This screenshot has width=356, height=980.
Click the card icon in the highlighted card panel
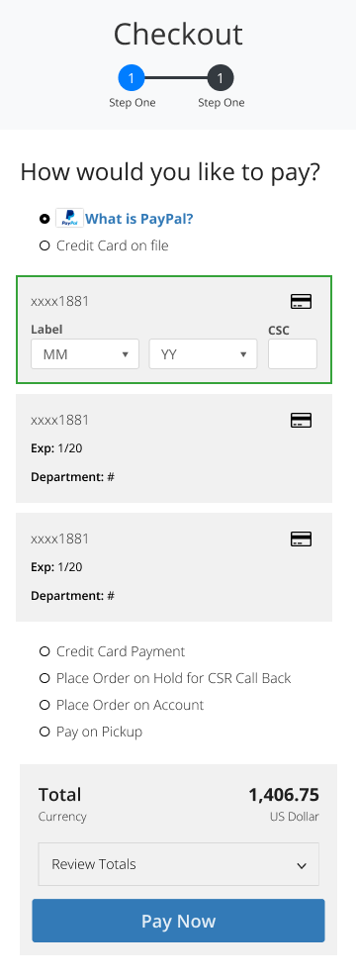[301, 302]
